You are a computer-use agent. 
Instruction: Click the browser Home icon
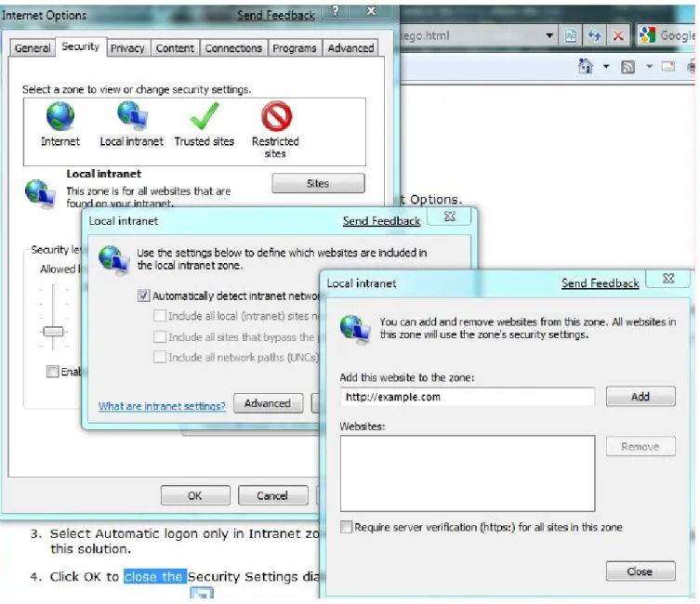[586, 67]
